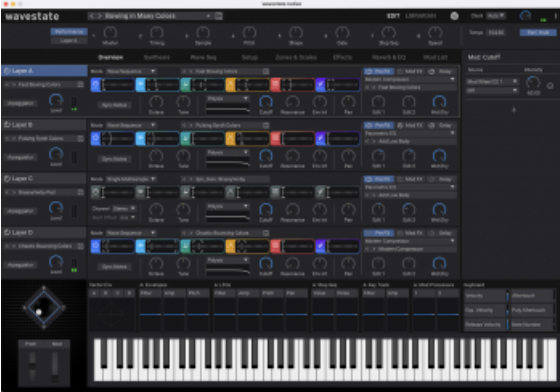Screen dimensions: 560x392
Task: Toggle Layer A Pre FX power button
Action: coord(369,71)
